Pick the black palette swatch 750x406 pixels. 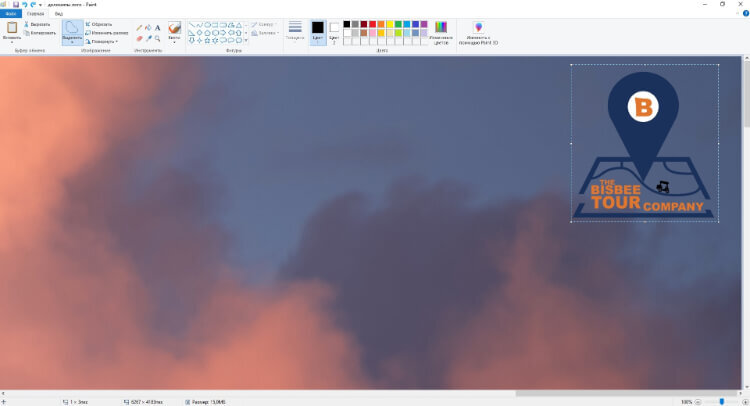[347, 24]
